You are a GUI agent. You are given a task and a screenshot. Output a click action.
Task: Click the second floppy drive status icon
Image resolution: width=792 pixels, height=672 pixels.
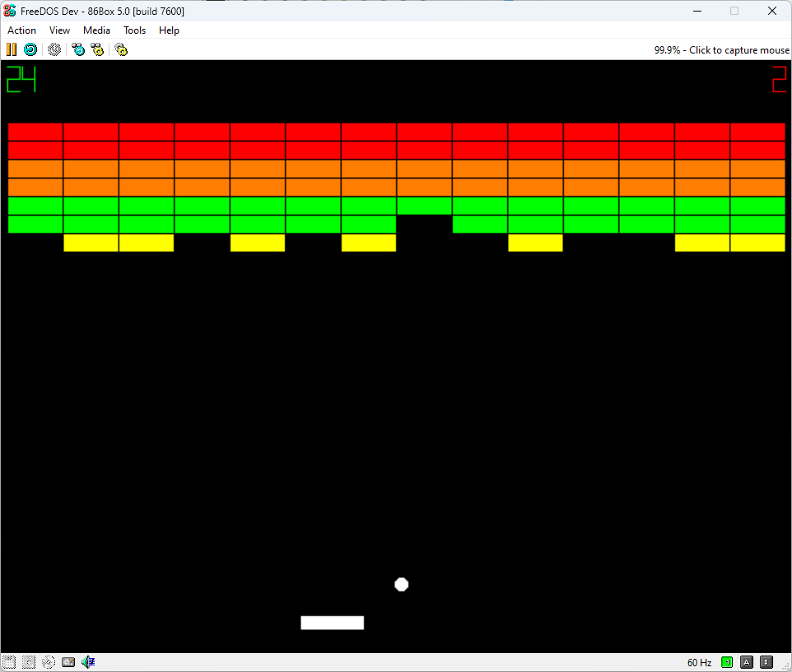28,662
